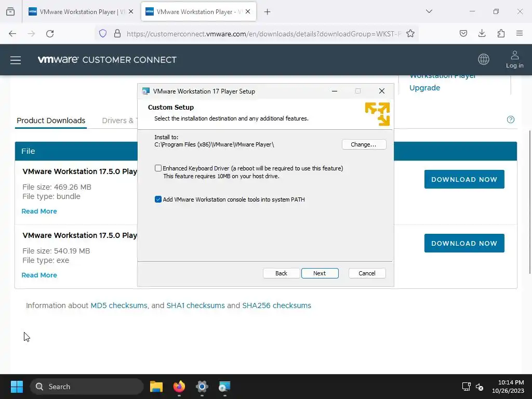This screenshot has height=399, width=532.
Task: Follow the Upgrade link
Action: (x=424, y=88)
